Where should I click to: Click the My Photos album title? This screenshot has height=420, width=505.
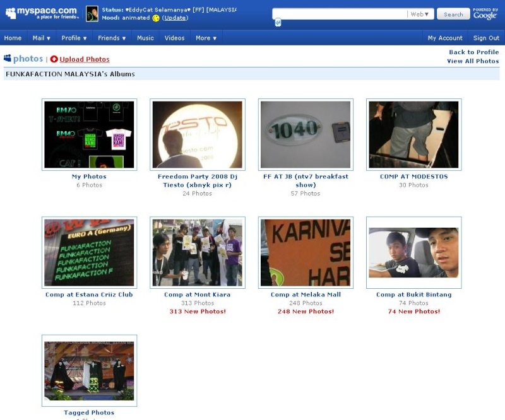click(x=89, y=177)
